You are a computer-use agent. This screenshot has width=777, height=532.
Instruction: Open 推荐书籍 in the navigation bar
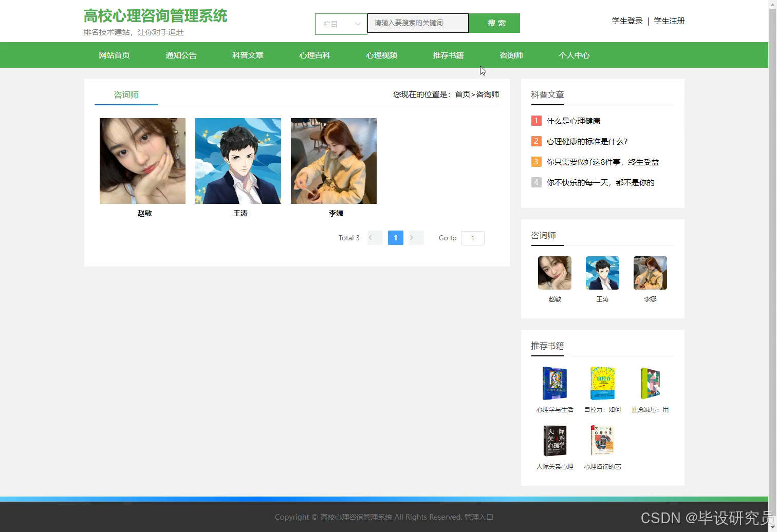coord(448,55)
